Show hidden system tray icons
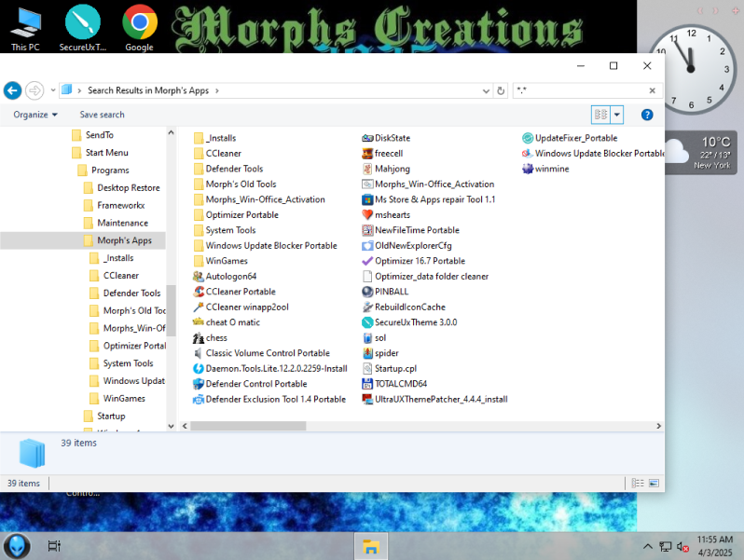The height and width of the screenshot is (560, 744). click(647, 546)
